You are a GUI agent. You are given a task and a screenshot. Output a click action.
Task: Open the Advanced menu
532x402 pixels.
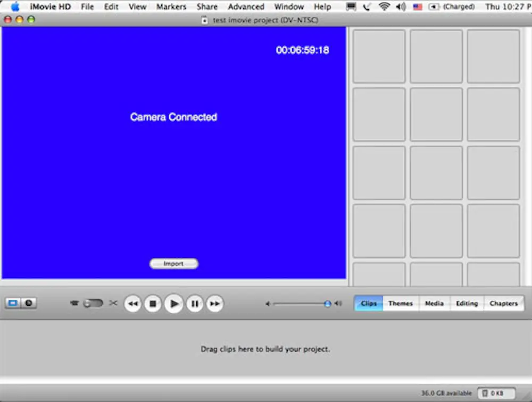245,6
